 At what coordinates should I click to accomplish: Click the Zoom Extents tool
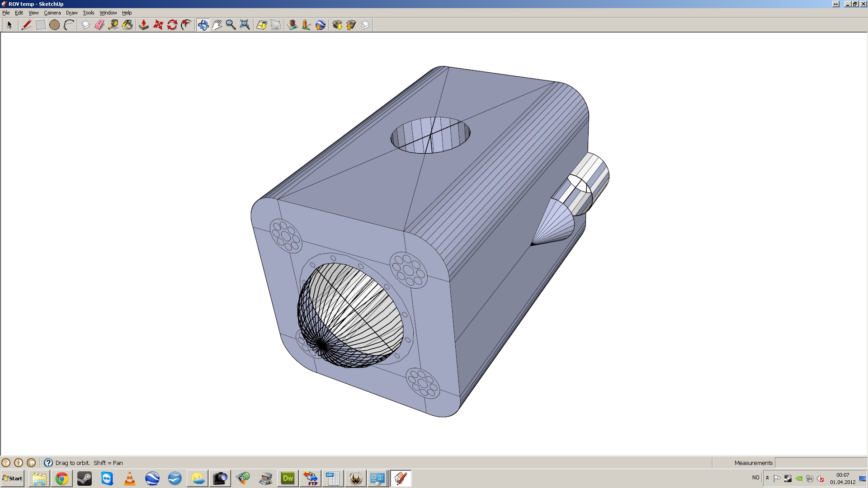click(245, 25)
